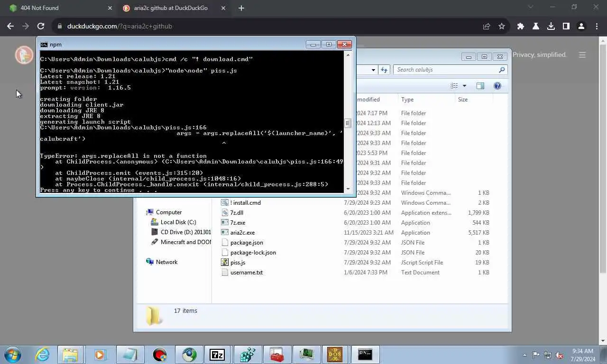This screenshot has width=607, height=364.
Task: Click Explorer refresh address button
Action: pyautogui.click(x=384, y=70)
